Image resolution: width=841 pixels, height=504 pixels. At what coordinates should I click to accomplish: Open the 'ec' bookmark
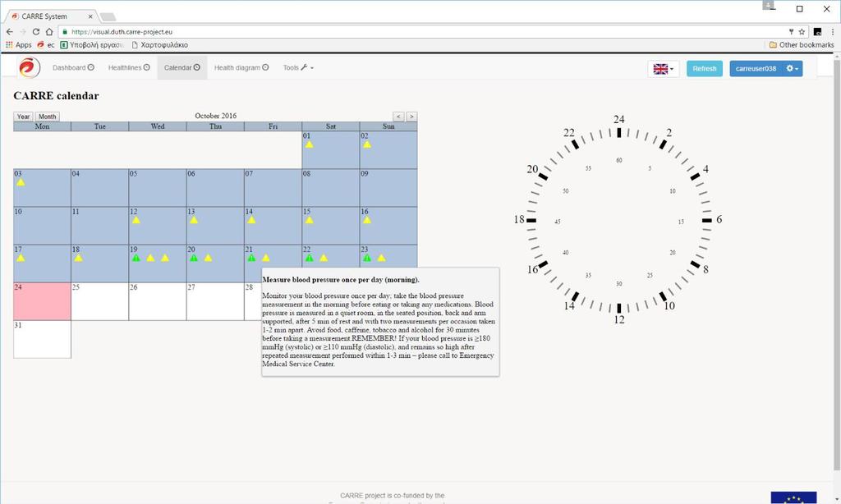46,45
